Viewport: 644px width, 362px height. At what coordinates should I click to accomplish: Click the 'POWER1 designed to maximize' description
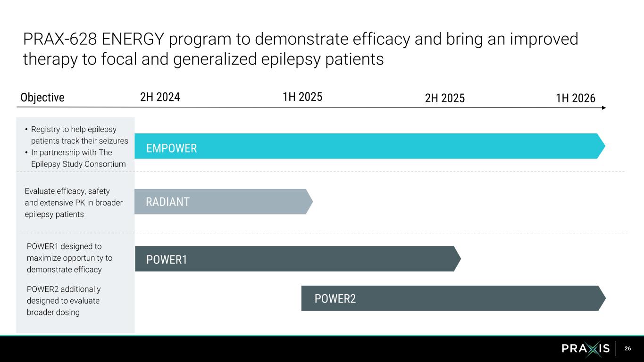click(69, 258)
